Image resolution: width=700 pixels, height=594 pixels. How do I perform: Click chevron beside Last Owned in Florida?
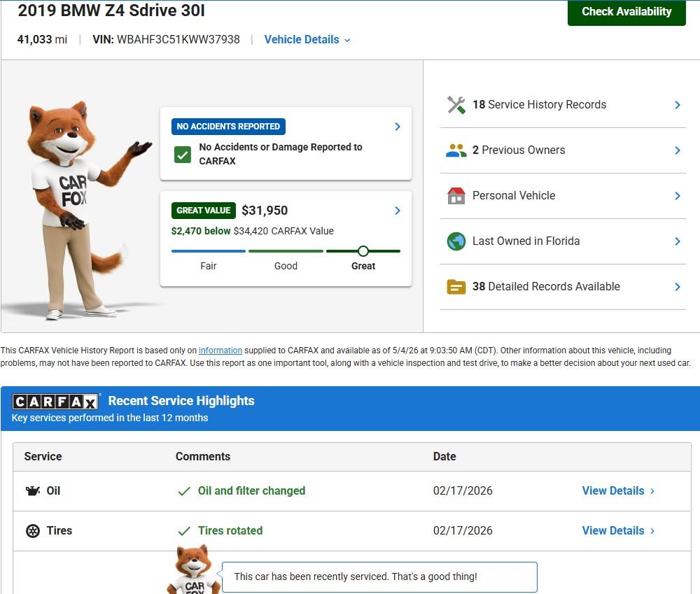[x=677, y=241]
